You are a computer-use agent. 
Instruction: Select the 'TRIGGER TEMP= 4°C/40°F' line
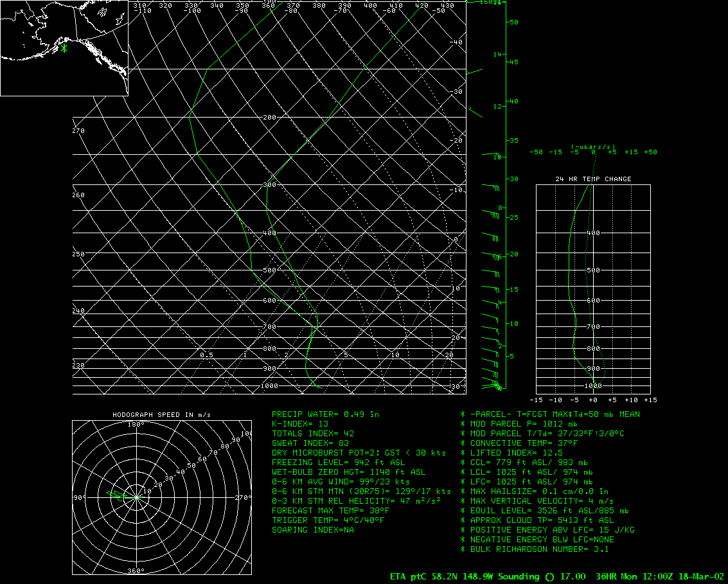coord(328,520)
